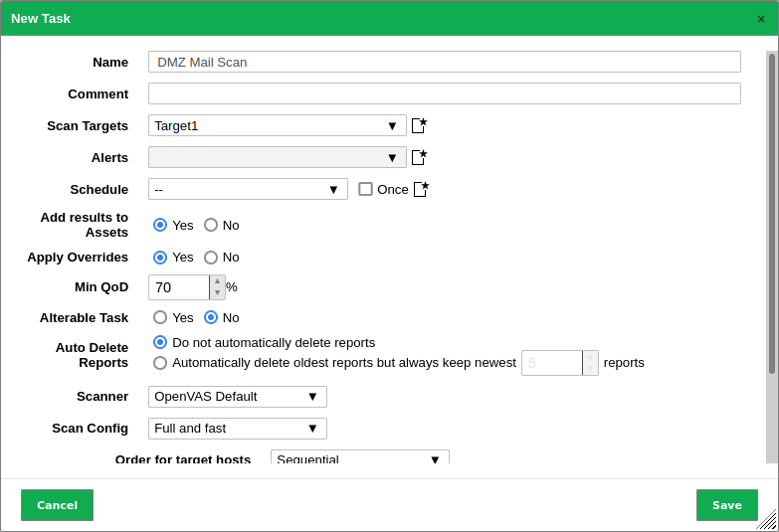Viewport: 779px width, 532px height.
Task: Open the Alerts dropdown
Action: coord(277,157)
